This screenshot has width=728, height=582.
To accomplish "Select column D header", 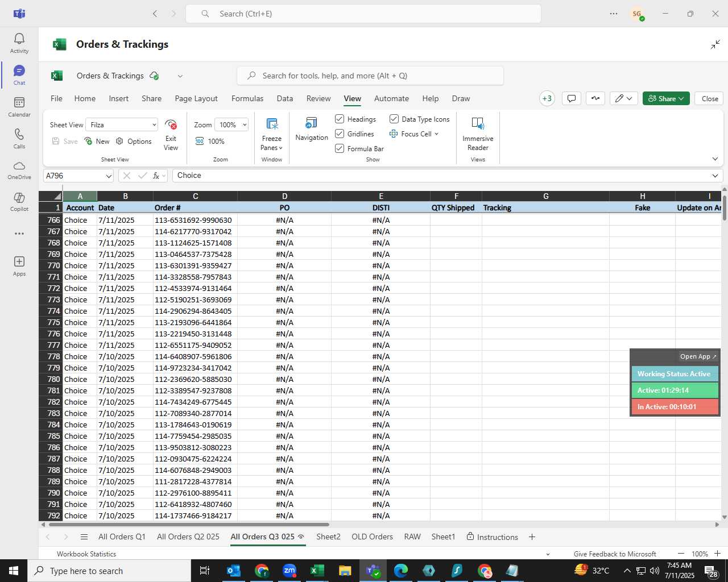I will pyautogui.click(x=284, y=196).
